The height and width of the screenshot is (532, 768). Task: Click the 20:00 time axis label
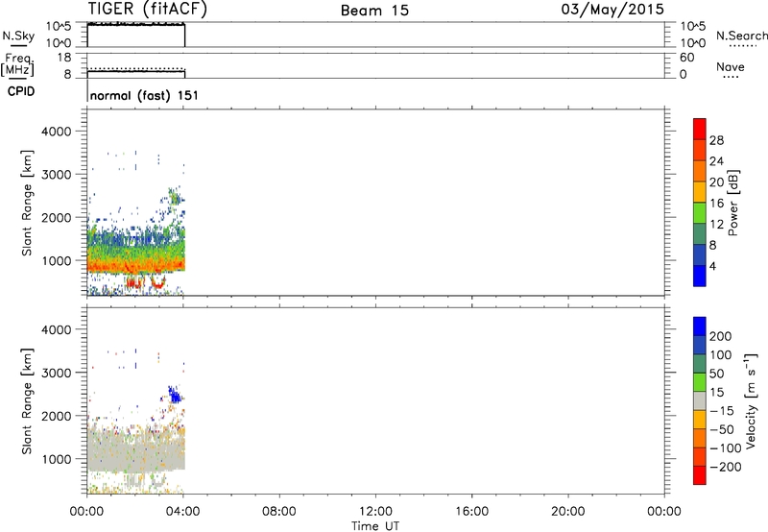point(568,512)
